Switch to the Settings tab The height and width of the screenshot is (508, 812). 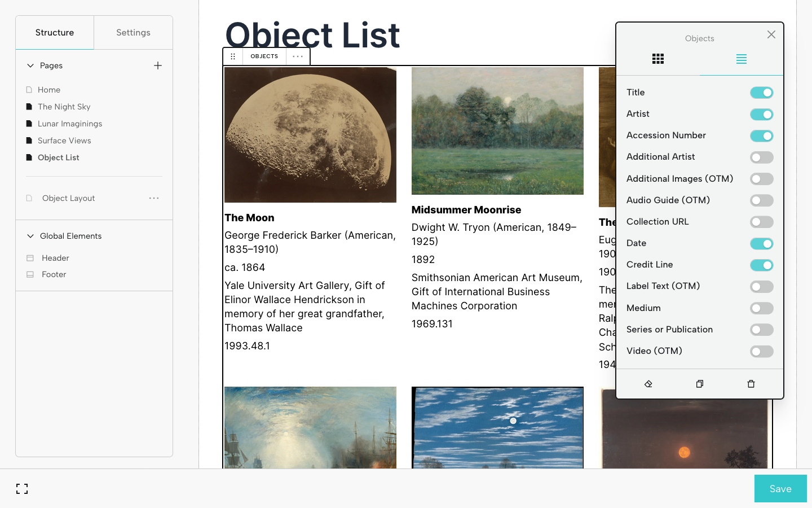pos(133,32)
